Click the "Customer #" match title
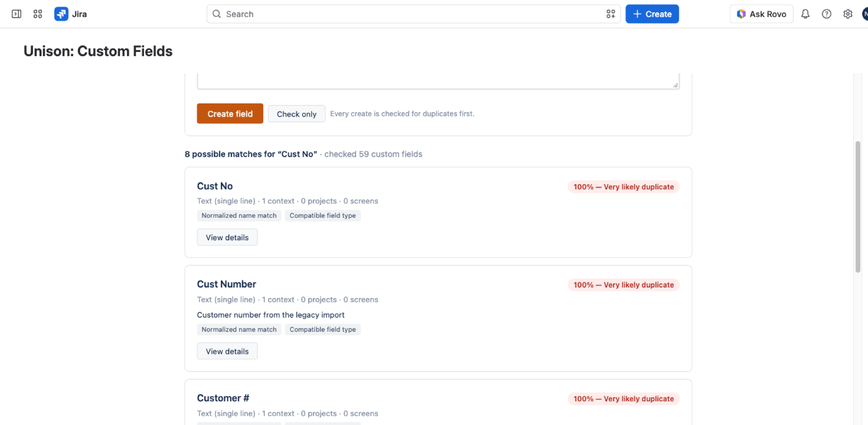This screenshot has height=425, width=868. (x=223, y=398)
